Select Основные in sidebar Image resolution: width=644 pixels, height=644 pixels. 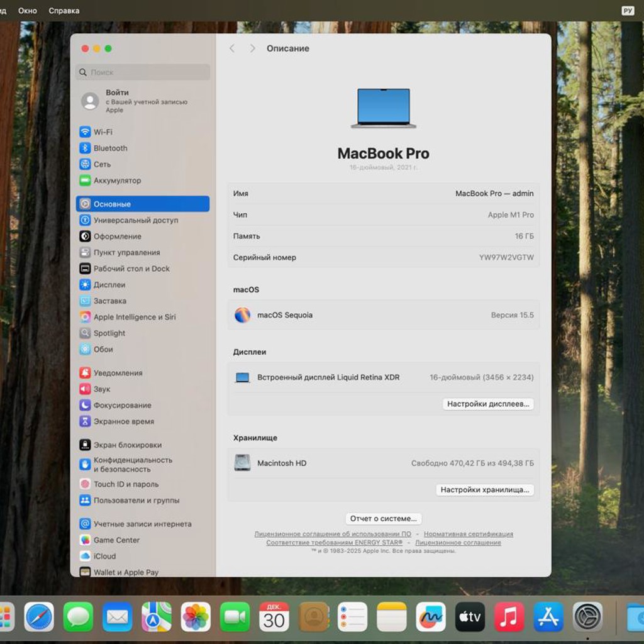pyautogui.click(x=143, y=204)
